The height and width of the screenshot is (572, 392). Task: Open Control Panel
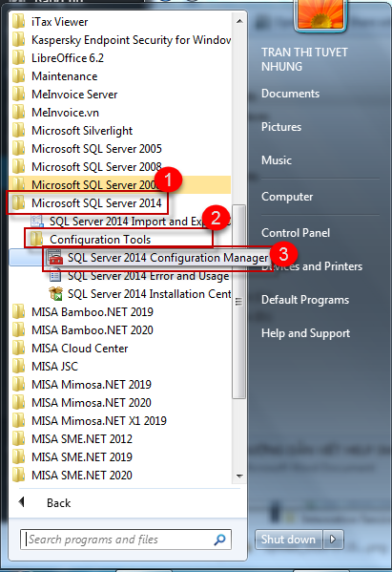coord(296,233)
